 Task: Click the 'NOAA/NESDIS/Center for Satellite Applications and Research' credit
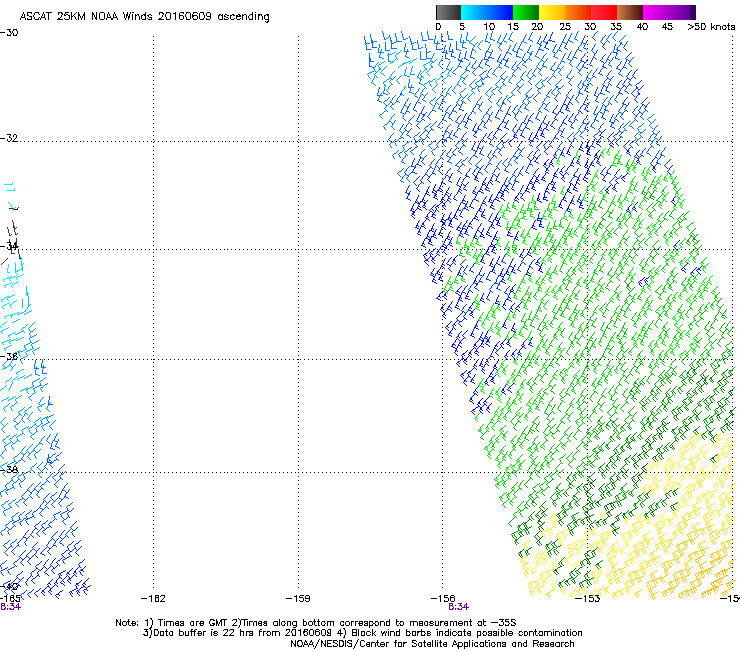(432, 644)
